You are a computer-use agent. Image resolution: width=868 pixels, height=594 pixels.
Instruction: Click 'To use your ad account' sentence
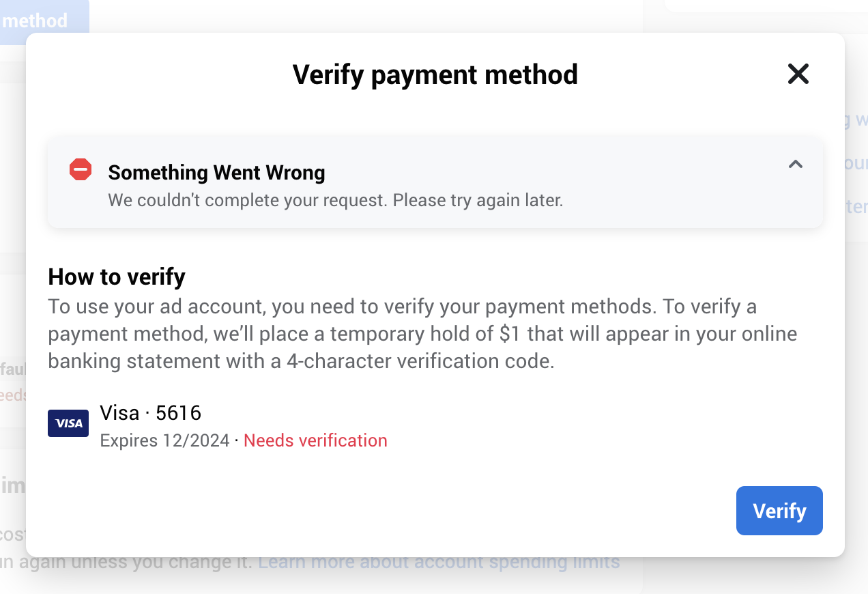pos(352,307)
